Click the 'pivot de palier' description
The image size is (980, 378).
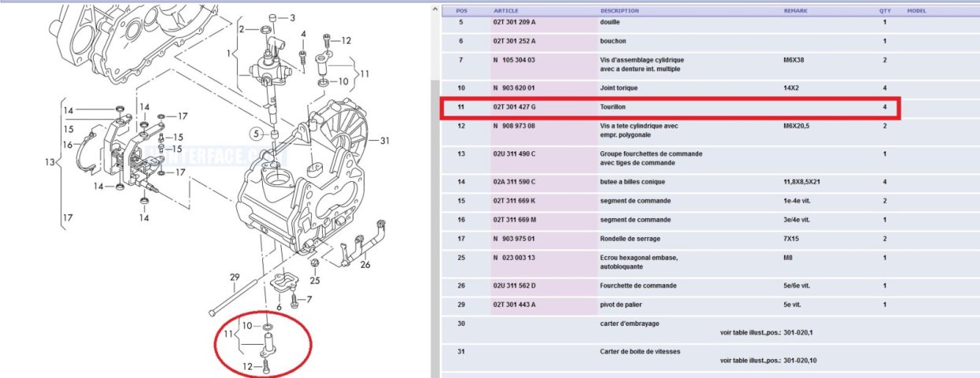point(622,305)
